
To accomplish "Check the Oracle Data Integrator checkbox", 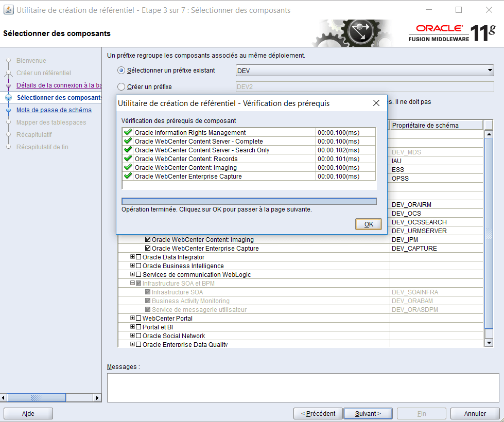I will pyautogui.click(x=138, y=257).
